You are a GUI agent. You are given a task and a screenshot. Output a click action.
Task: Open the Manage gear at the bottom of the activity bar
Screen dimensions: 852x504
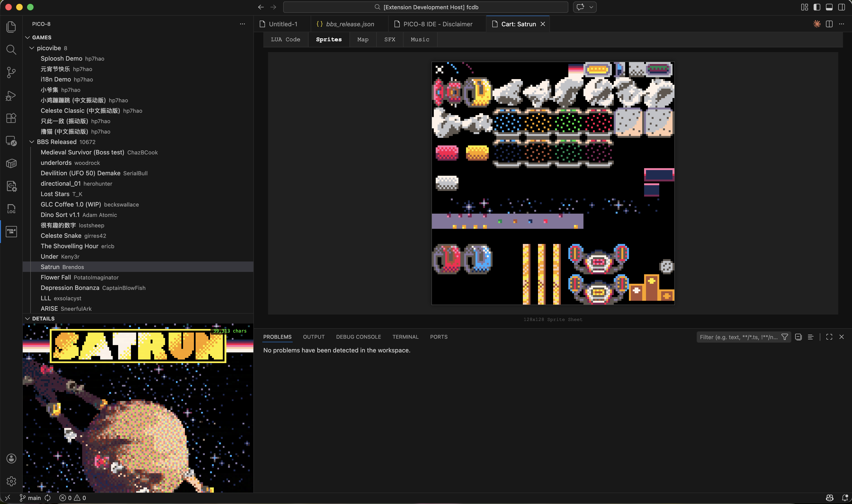(11, 481)
